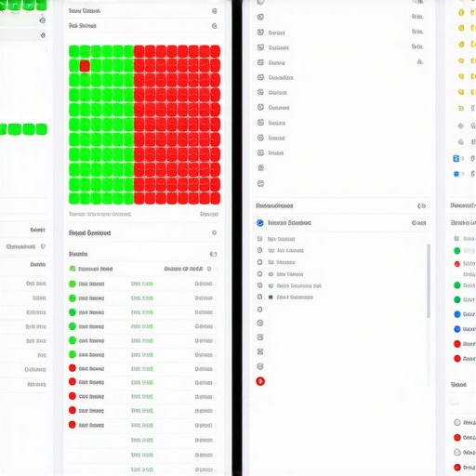This screenshot has width=476, height=476.
Task: Click the red circular icon under the grey icon column
Action: pos(260,381)
